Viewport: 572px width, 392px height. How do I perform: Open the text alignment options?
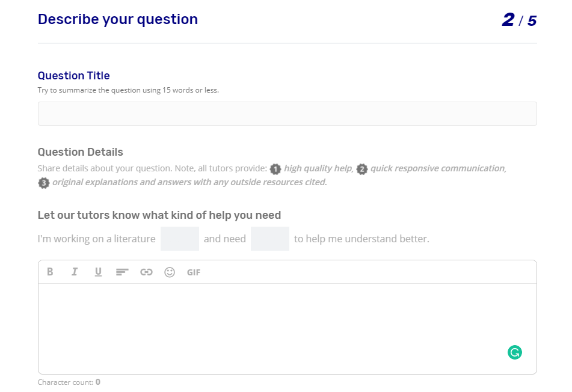click(122, 272)
